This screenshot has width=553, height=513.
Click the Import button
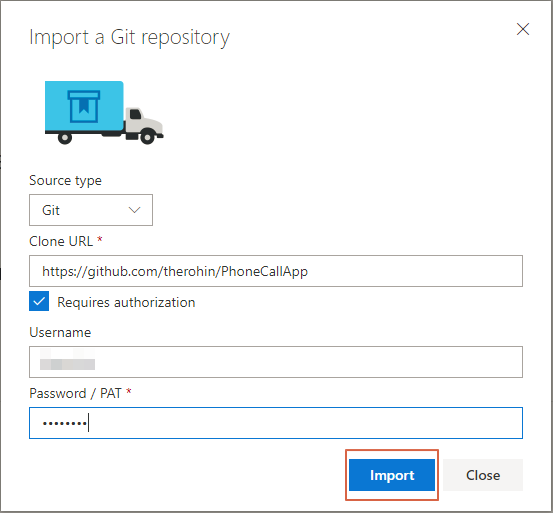[x=392, y=475]
